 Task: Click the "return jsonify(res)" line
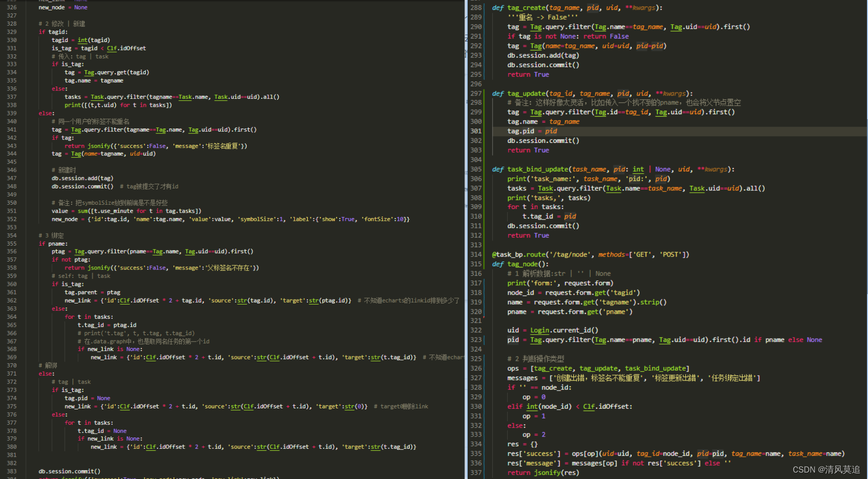pyautogui.click(x=543, y=473)
